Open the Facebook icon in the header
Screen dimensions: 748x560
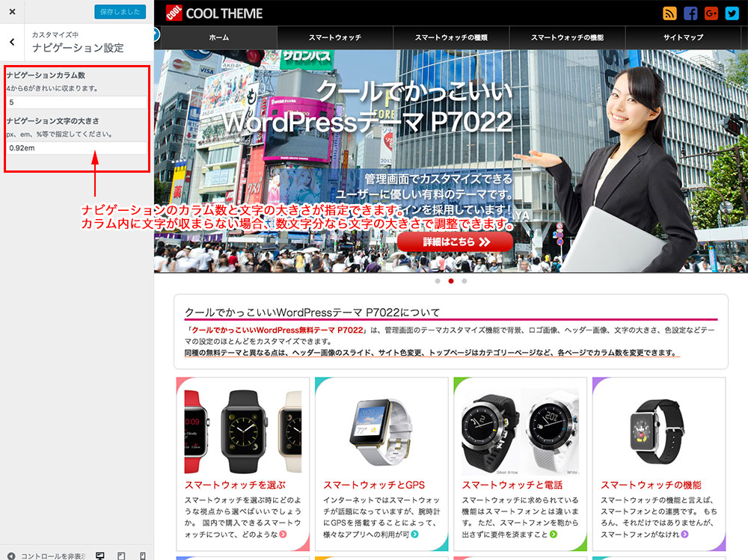click(x=690, y=13)
